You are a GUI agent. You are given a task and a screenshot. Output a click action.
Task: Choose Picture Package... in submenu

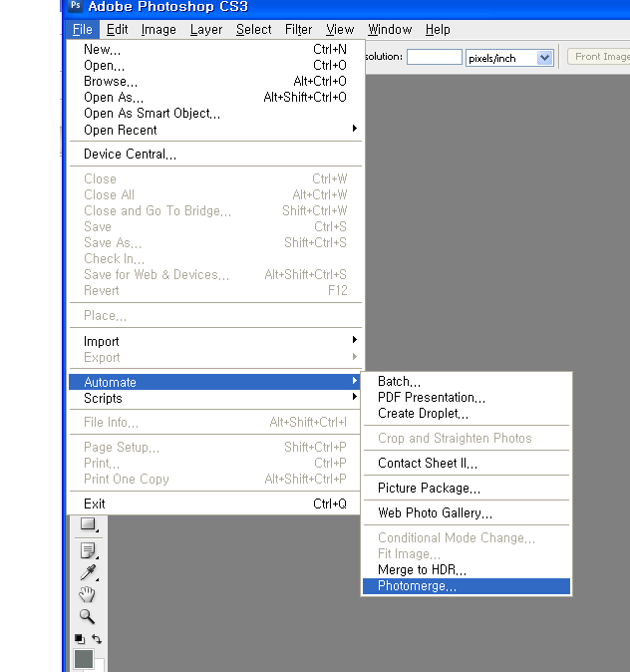tap(467, 488)
